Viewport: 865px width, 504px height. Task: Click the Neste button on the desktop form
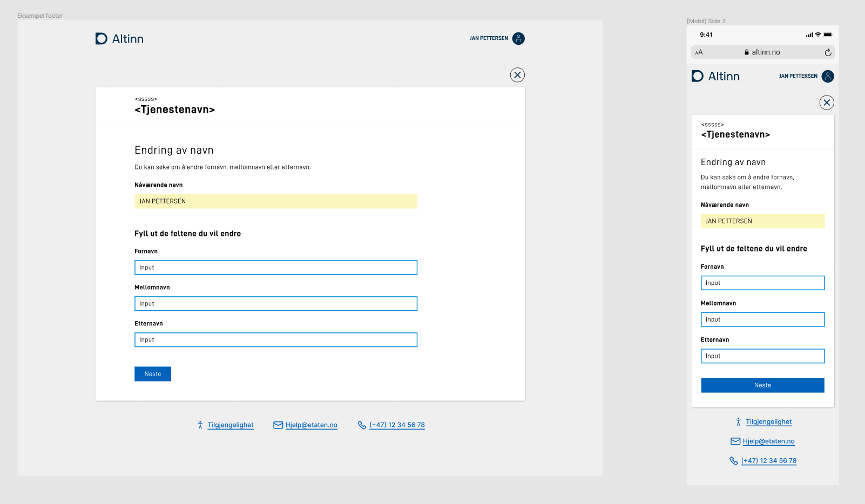[152, 373]
